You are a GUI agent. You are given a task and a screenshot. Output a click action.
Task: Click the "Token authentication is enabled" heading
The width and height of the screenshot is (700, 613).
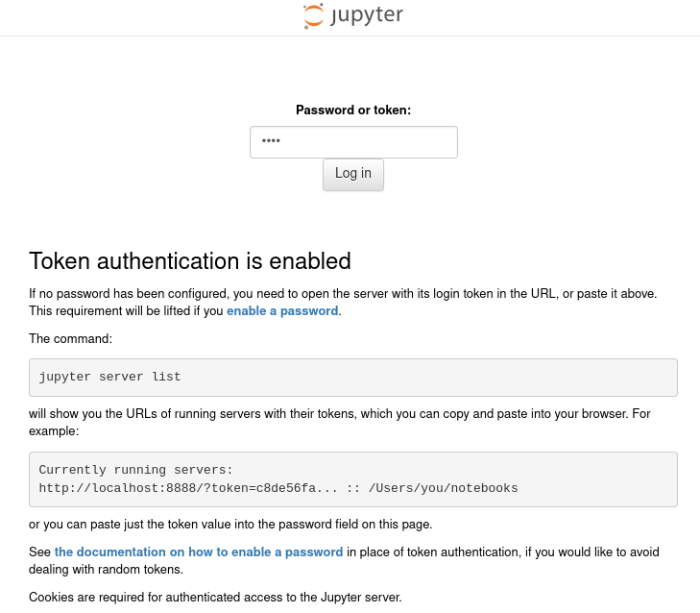point(190,261)
